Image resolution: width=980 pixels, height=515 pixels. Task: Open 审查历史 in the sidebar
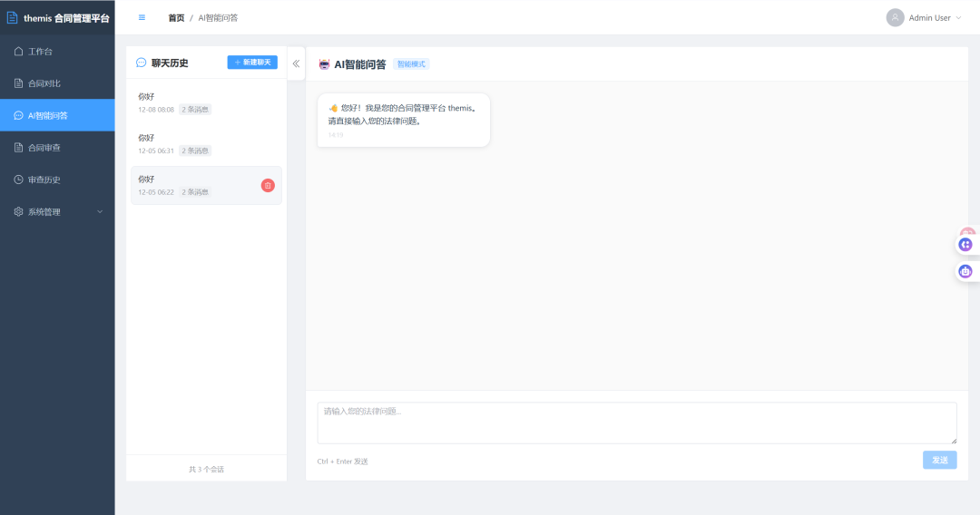57,180
